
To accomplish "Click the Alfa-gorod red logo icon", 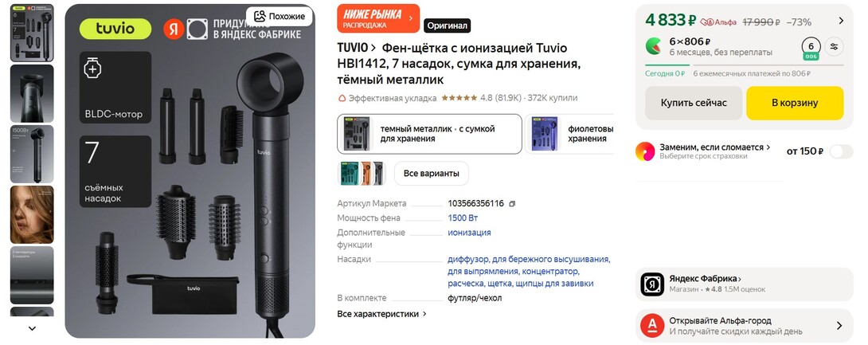I will pyautogui.click(x=652, y=326).
